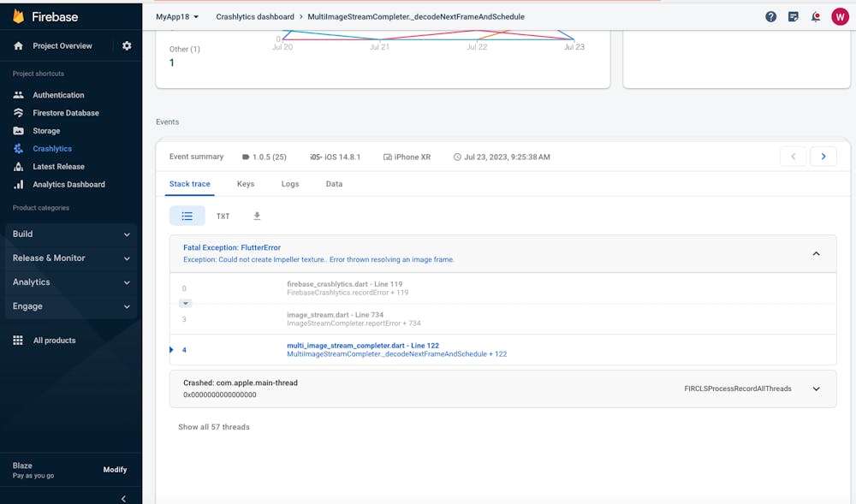Switch stack trace to list view
856x504 pixels.
(x=187, y=216)
